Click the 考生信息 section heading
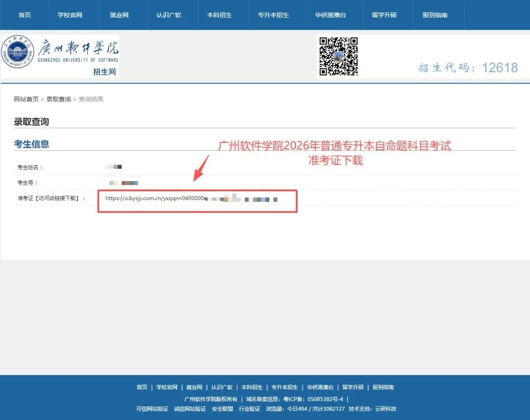The width and height of the screenshot is (530, 420). [x=31, y=144]
